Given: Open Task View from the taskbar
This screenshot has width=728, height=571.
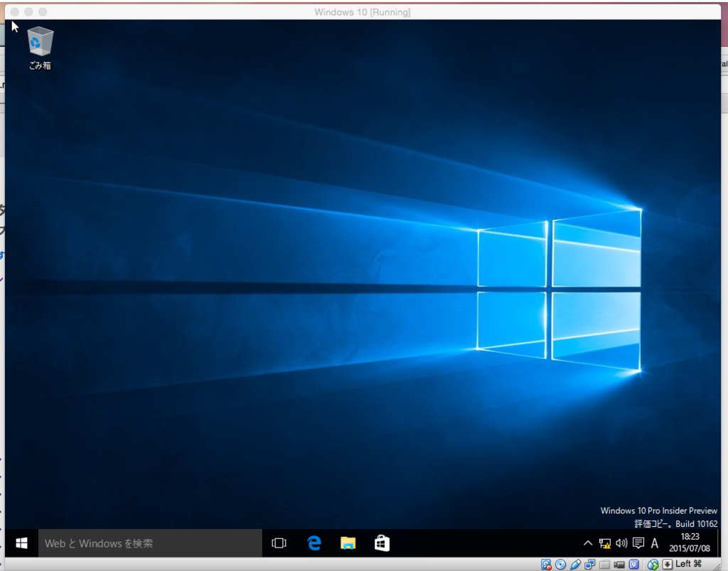Looking at the screenshot, I should 279,543.
